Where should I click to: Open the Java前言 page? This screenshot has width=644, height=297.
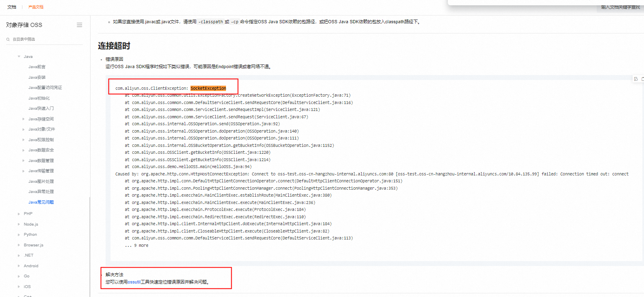[37, 67]
